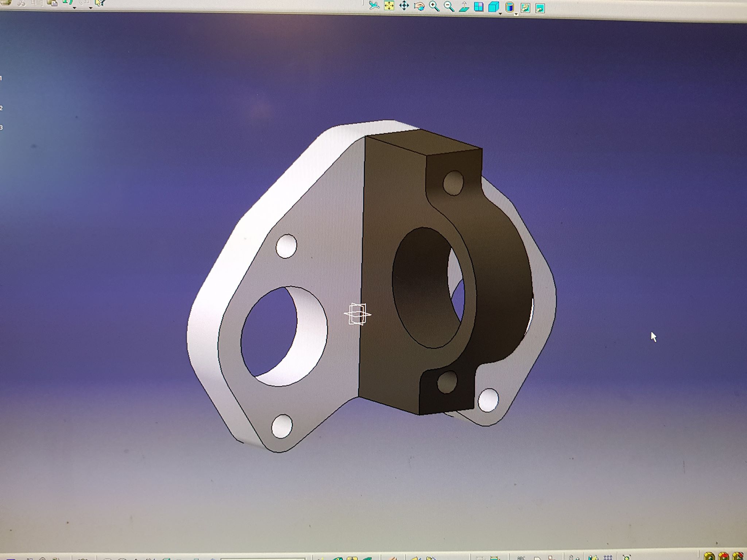This screenshot has height=560, width=747.
Task: Click the Zoom In magnifier
Action: (x=434, y=6)
